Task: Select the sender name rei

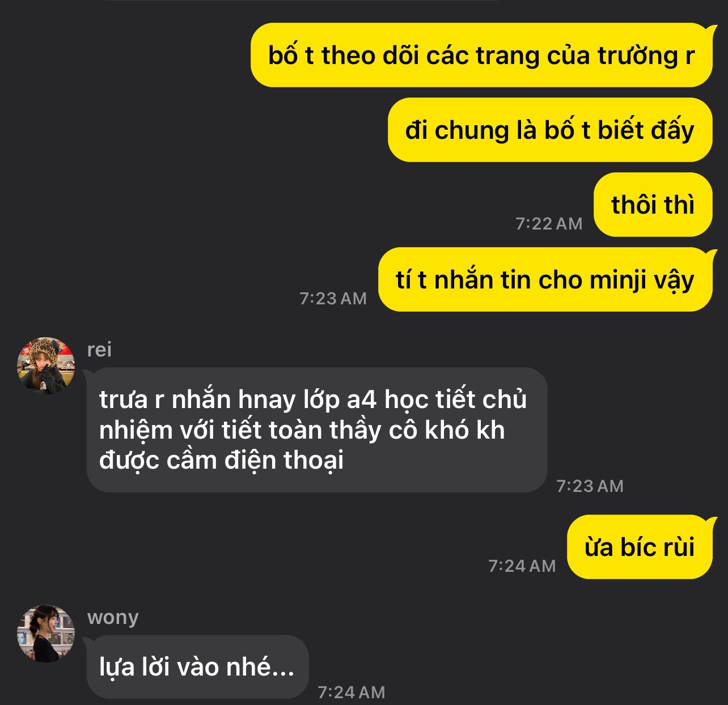Action: [x=99, y=350]
